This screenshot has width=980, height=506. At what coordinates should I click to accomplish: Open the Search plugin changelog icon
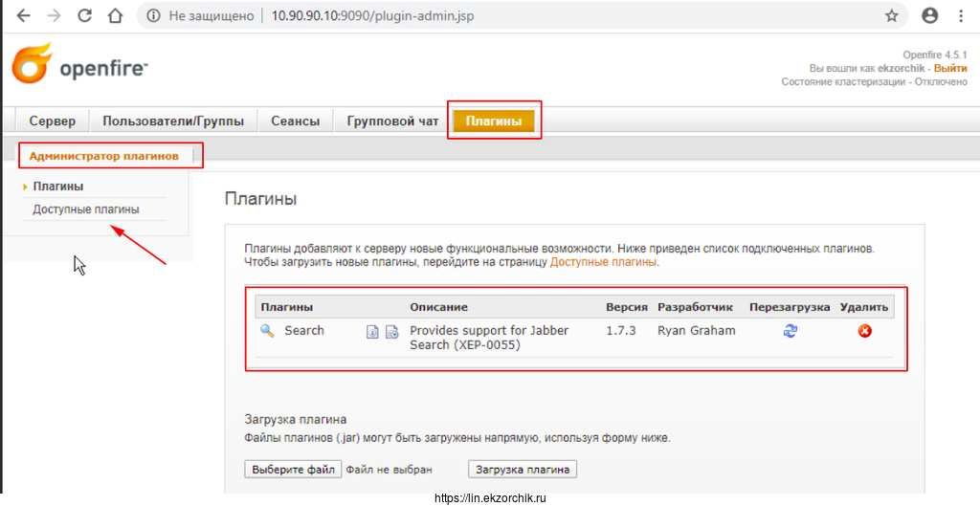pyautogui.click(x=391, y=332)
